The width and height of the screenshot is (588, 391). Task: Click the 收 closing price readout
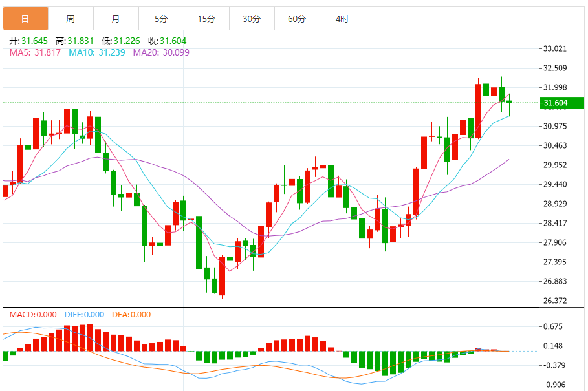(x=168, y=41)
